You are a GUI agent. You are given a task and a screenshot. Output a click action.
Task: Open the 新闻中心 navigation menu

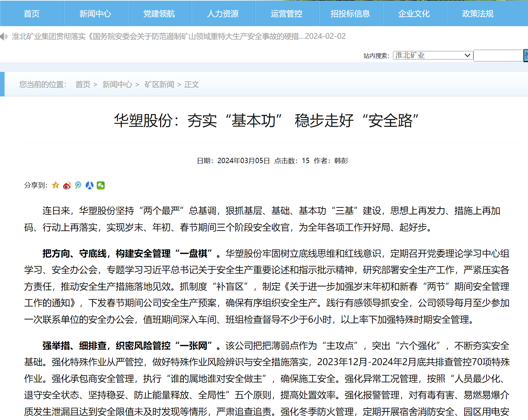click(x=95, y=14)
